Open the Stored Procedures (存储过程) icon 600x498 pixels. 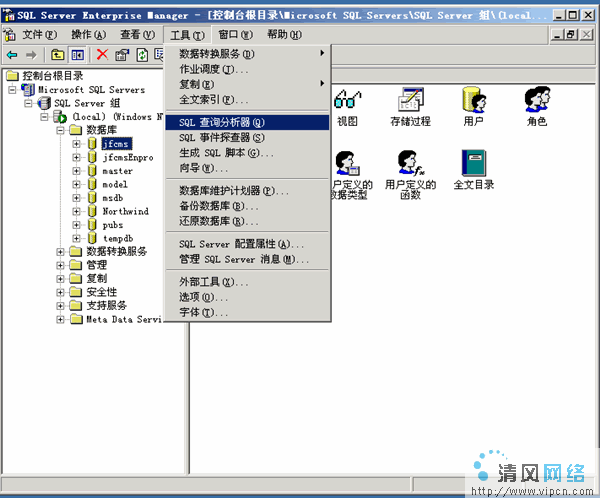click(410, 100)
